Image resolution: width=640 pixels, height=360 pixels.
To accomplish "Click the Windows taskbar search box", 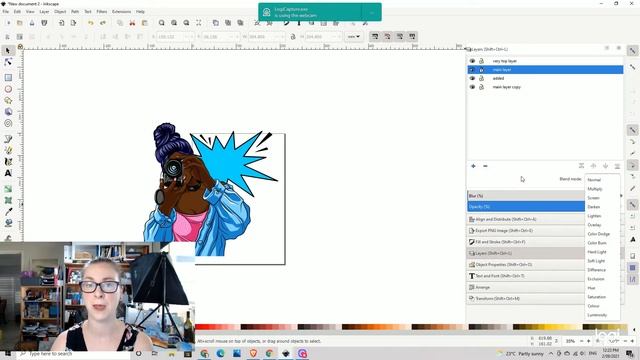I will [73, 353].
